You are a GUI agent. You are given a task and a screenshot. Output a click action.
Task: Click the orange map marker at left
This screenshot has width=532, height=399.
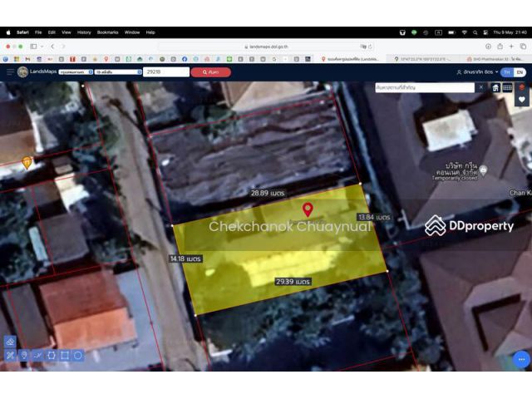coord(27,163)
